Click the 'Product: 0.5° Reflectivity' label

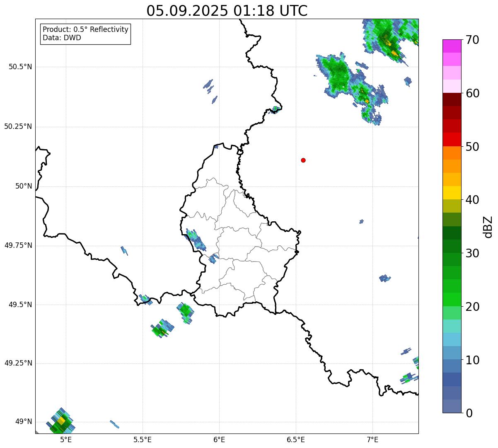pos(85,29)
